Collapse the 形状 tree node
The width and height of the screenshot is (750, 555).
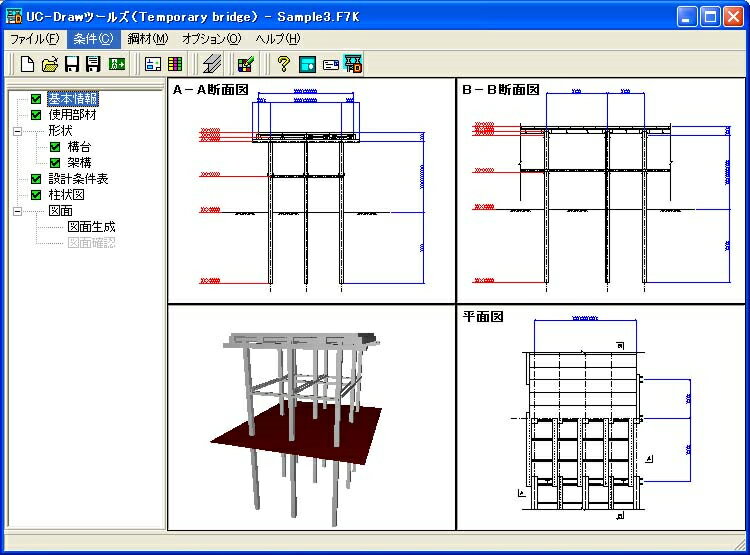(x=17, y=131)
